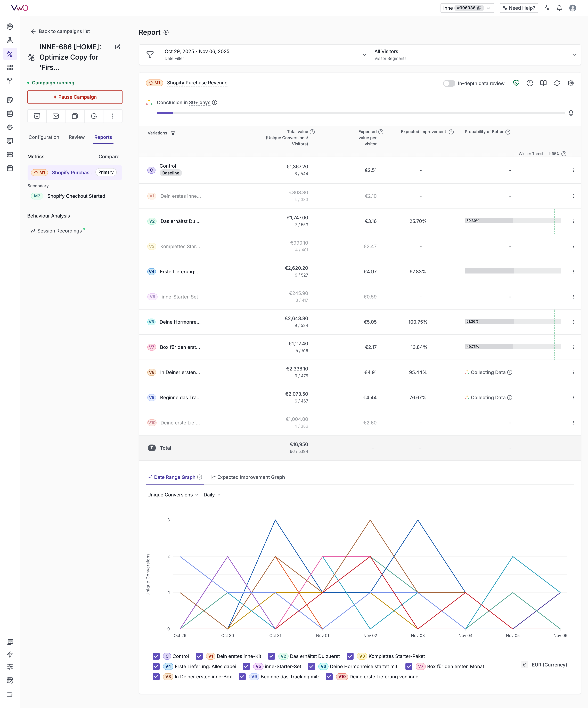The image size is (588, 708).
Task: Open Expected Improvement Graph tab
Action: point(248,477)
